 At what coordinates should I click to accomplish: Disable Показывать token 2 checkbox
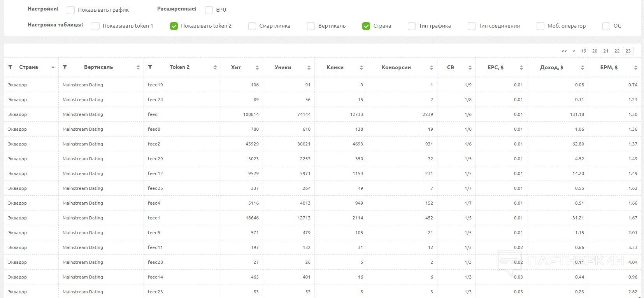pos(174,26)
